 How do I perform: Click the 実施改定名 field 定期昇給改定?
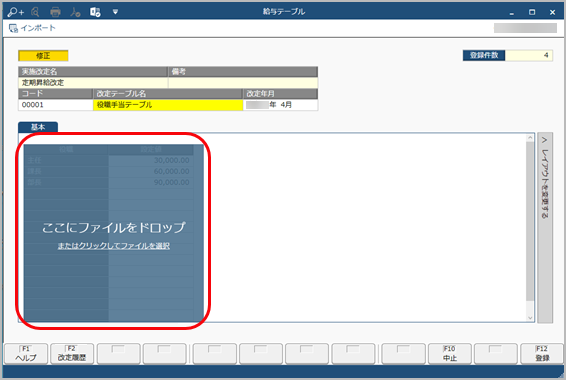pyautogui.click(x=93, y=82)
